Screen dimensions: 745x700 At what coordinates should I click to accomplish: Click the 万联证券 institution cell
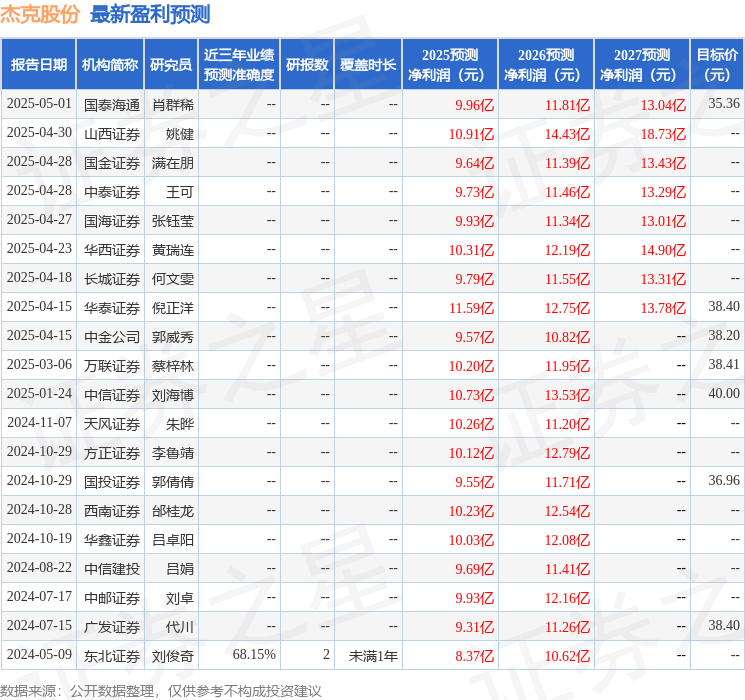tap(112, 366)
